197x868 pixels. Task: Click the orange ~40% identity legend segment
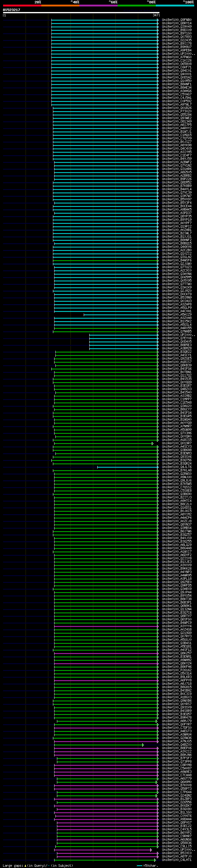pos(60,6)
